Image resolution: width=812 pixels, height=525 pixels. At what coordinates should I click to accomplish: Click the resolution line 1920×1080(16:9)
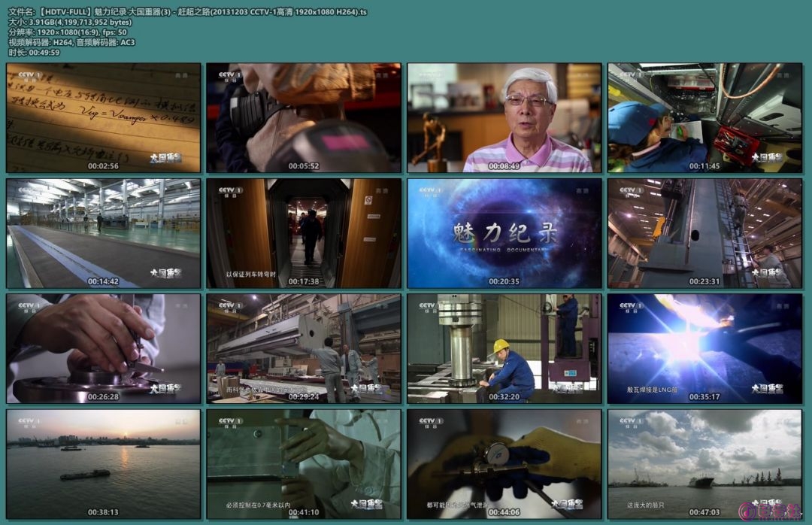pyautogui.click(x=68, y=32)
